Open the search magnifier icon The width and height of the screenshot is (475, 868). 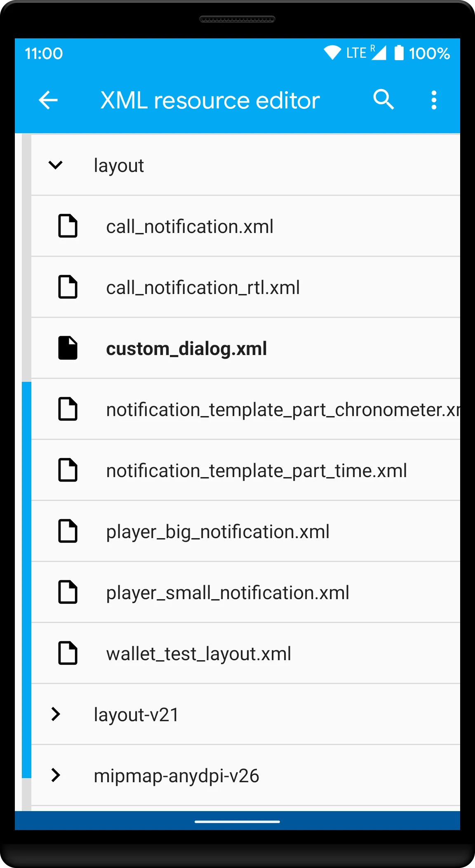[384, 99]
